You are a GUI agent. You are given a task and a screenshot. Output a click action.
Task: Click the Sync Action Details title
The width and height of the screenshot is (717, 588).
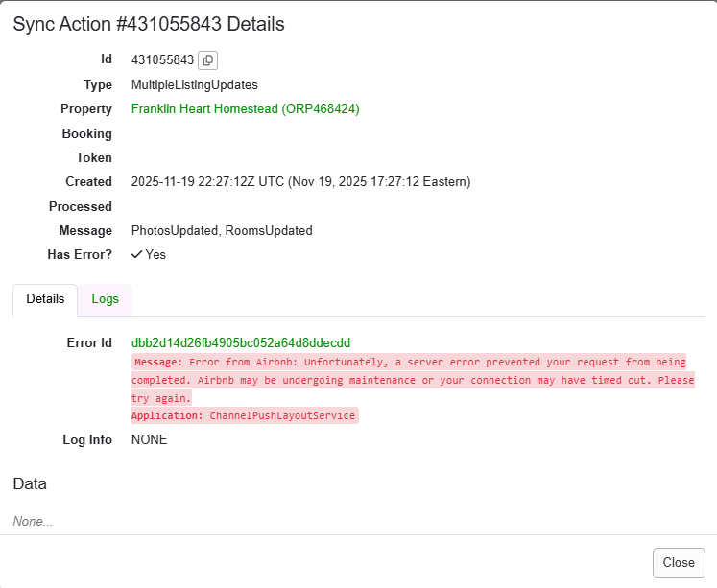[x=148, y=24]
